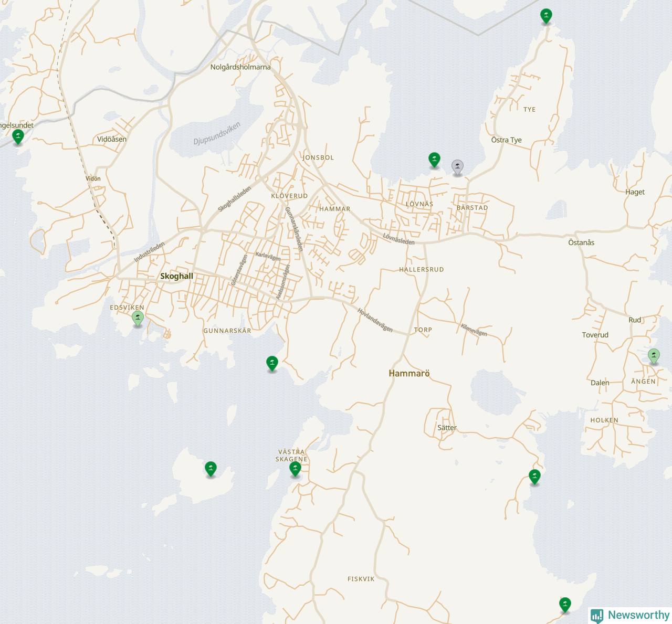
Task: Select the Haget label
Action: 635,192
